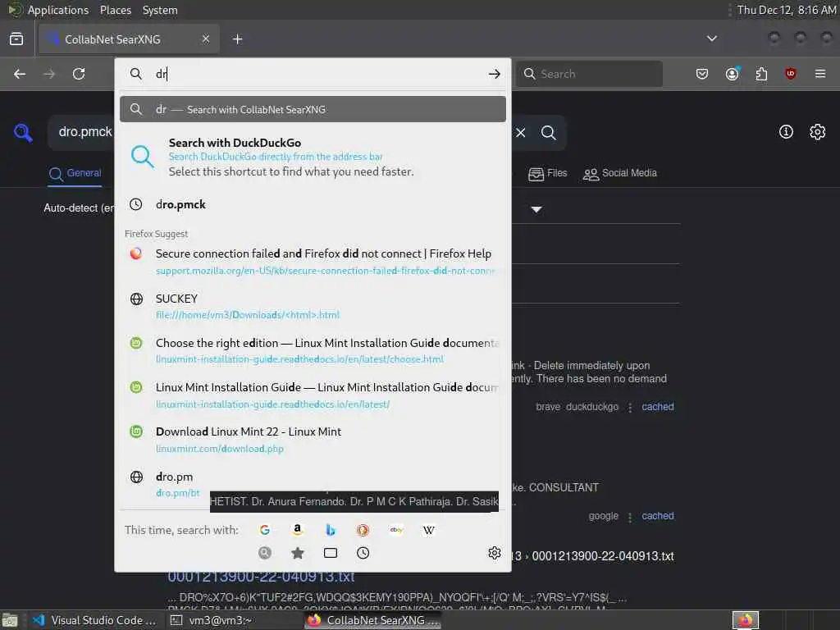Click the go arrow in the address bar
The height and width of the screenshot is (630, 840).
point(495,74)
